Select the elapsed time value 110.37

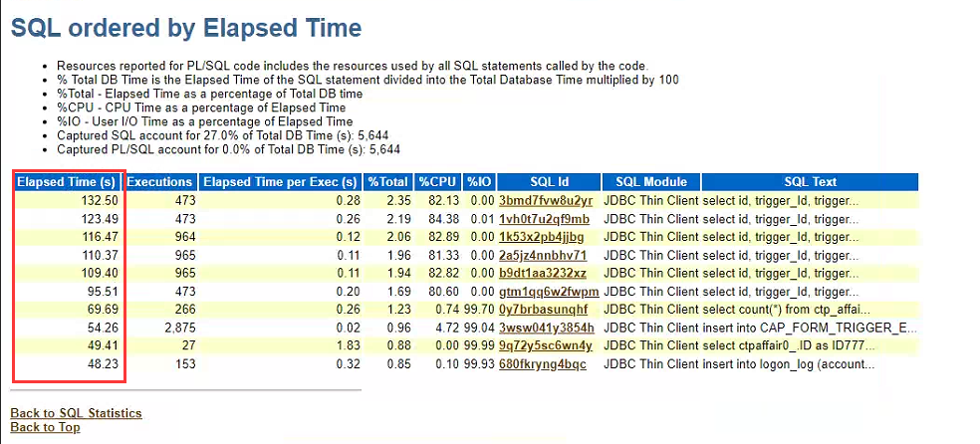pos(100,255)
